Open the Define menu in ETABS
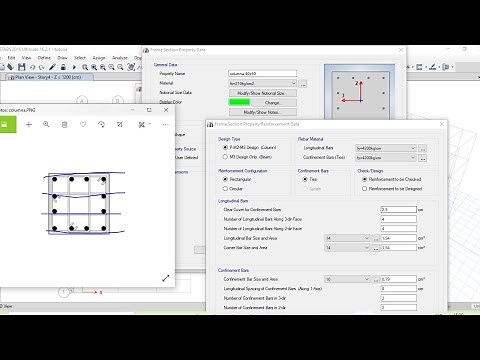480x360 pixels. click(44, 58)
